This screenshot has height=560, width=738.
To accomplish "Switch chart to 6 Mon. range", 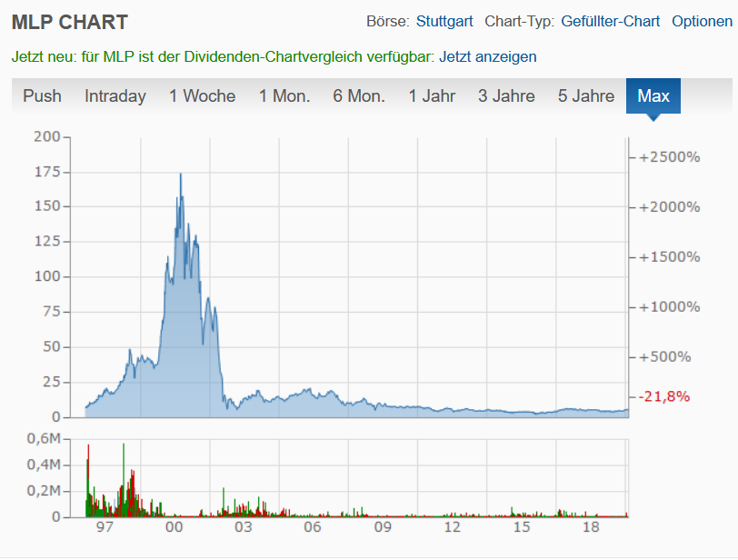I will pos(359,96).
